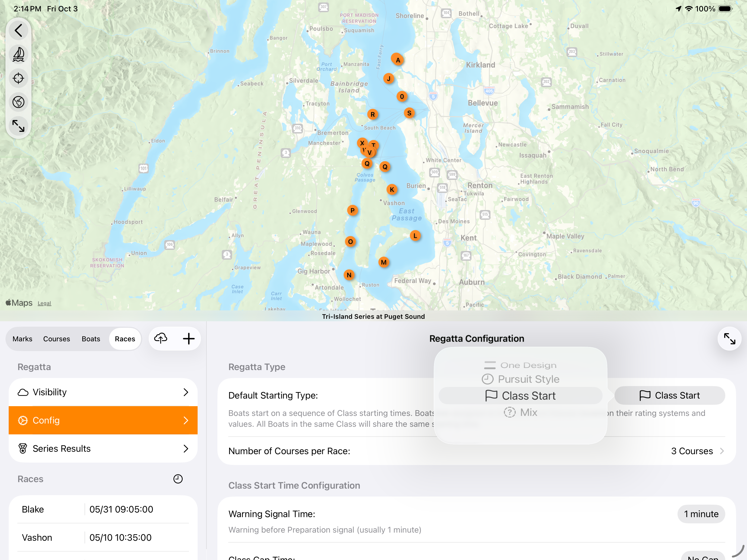Viewport: 747px width, 560px height.
Task: Center map using the crosshair location icon
Action: tap(18, 78)
